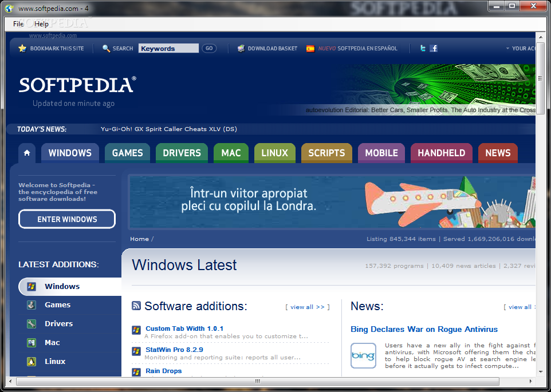The height and width of the screenshot is (392, 551).
Task: Switch to the MOBILE tab
Action: (x=381, y=153)
